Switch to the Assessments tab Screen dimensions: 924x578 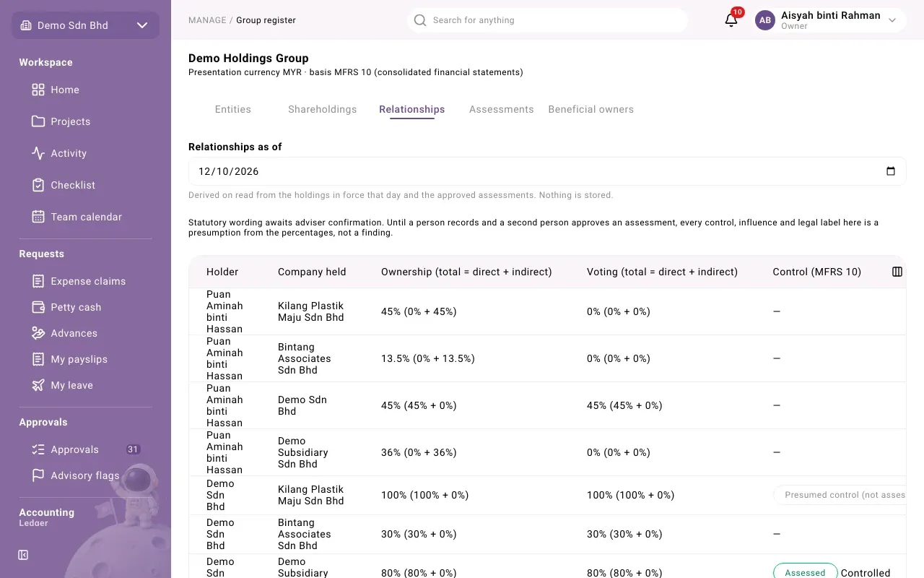pyautogui.click(x=502, y=109)
